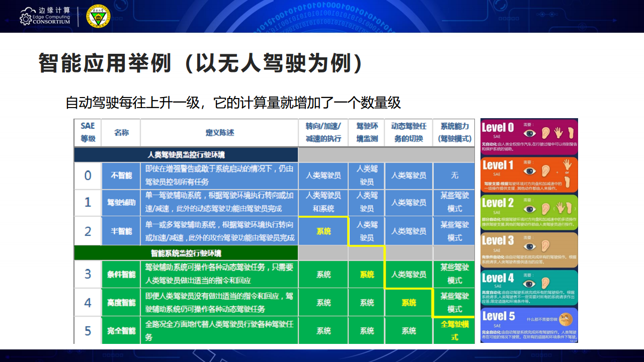Click the '完全智能' name cell
Screen dimensions: 644x362
tap(121, 330)
